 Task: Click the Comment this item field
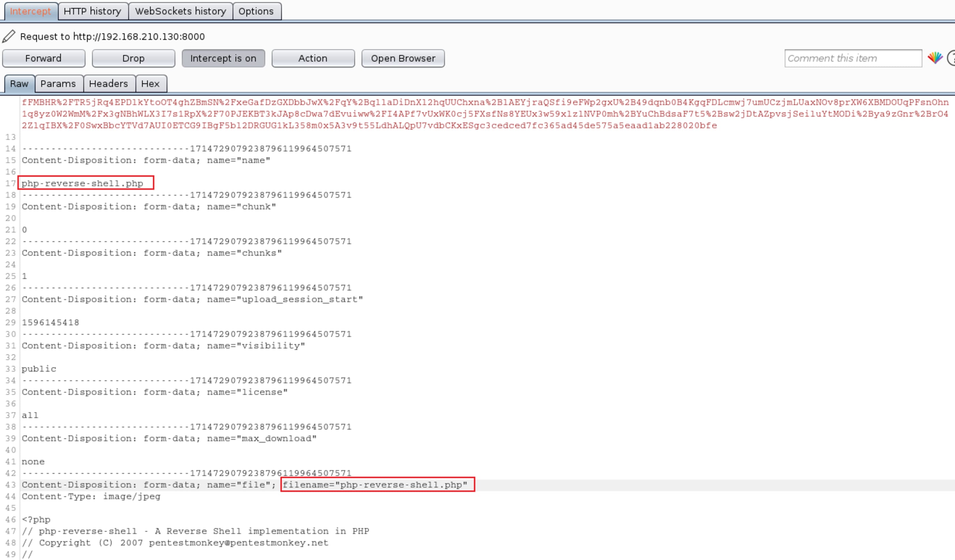coord(853,58)
